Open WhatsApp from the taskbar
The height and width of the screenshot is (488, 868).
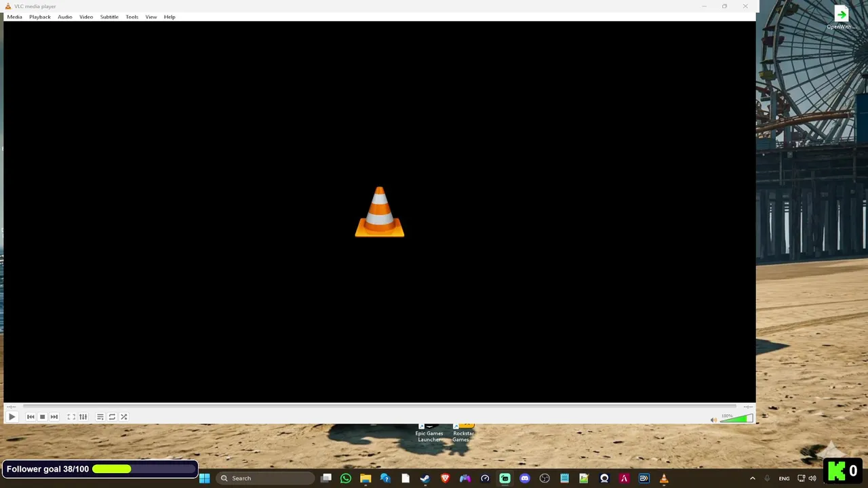point(346,479)
